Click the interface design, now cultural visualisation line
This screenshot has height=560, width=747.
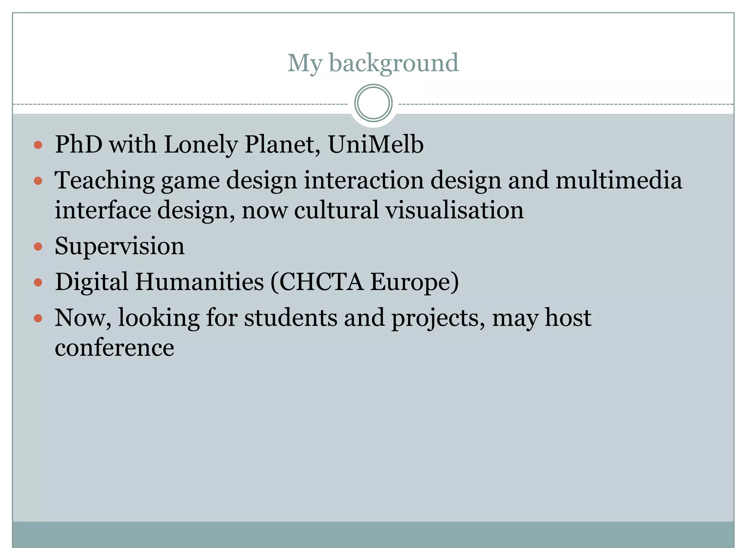(x=289, y=210)
